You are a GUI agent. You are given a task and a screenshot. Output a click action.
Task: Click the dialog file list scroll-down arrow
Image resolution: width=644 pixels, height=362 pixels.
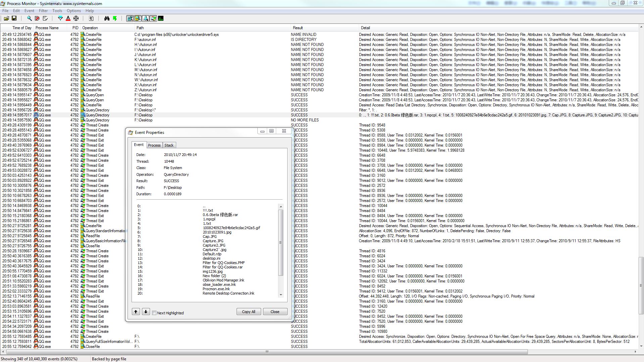[x=281, y=295]
